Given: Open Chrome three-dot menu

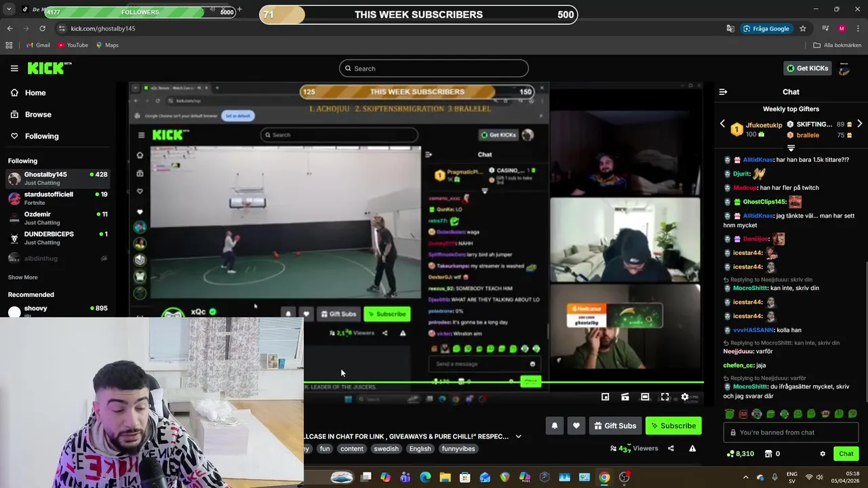Looking at the screenshot, I should click(x=859, y=28).
